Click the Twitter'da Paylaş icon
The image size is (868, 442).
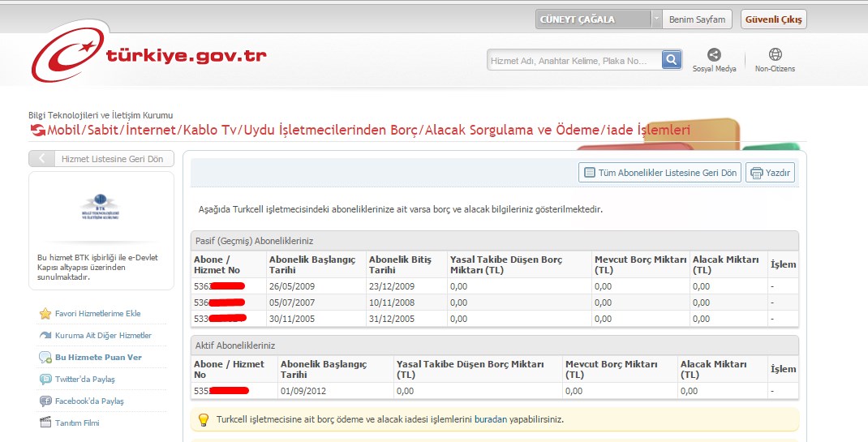click(x=45, y=380)
